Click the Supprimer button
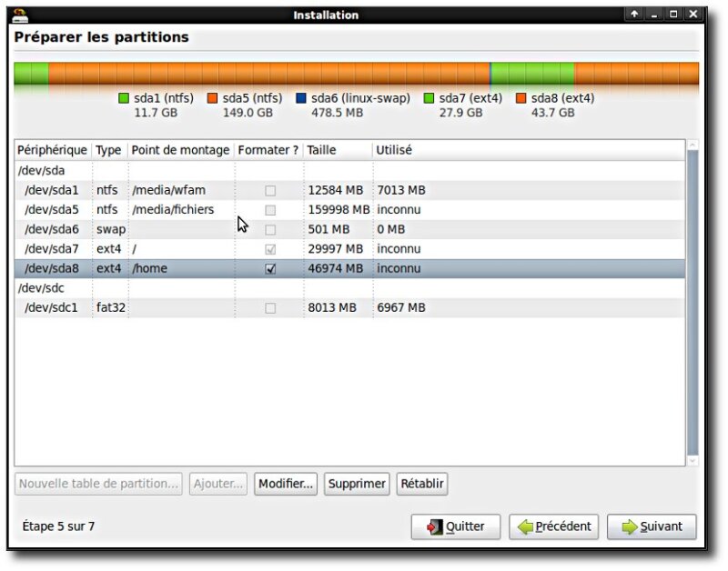Viewport: 728px width, 571px height. coord(357,484)
